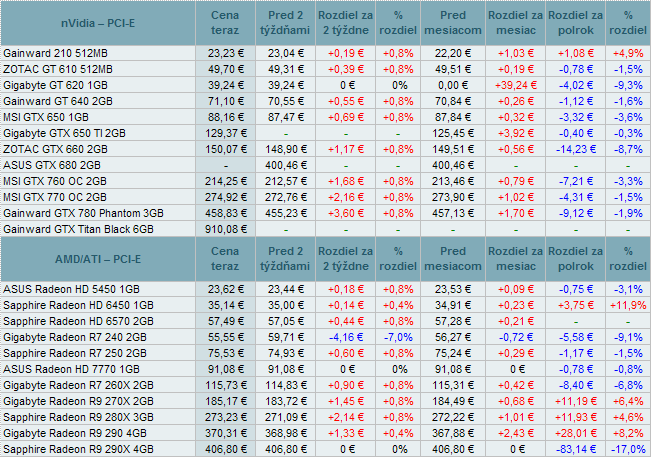The height and width of the screenshot is (457, 651).
Task: Click the +8,2% percentage for R9 290
Action: tap(628, 433)
